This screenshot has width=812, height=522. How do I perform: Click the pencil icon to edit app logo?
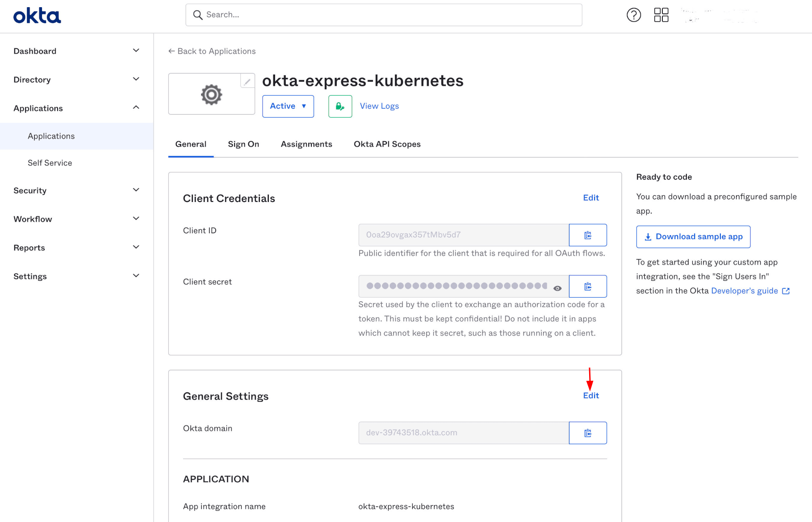tap(247, 81)
